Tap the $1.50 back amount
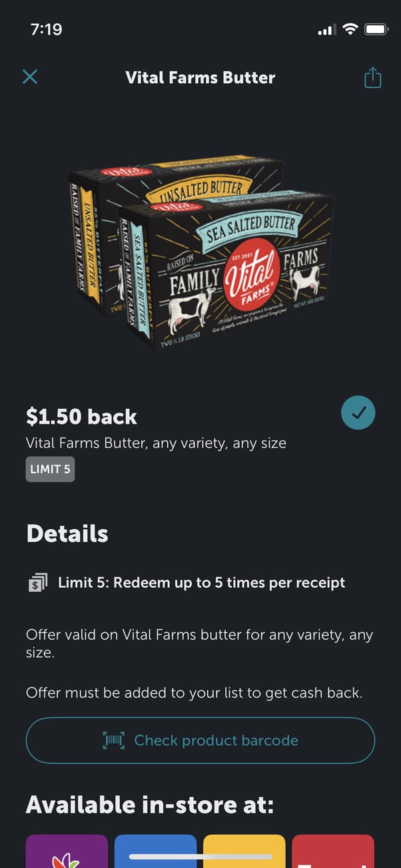 81,417
